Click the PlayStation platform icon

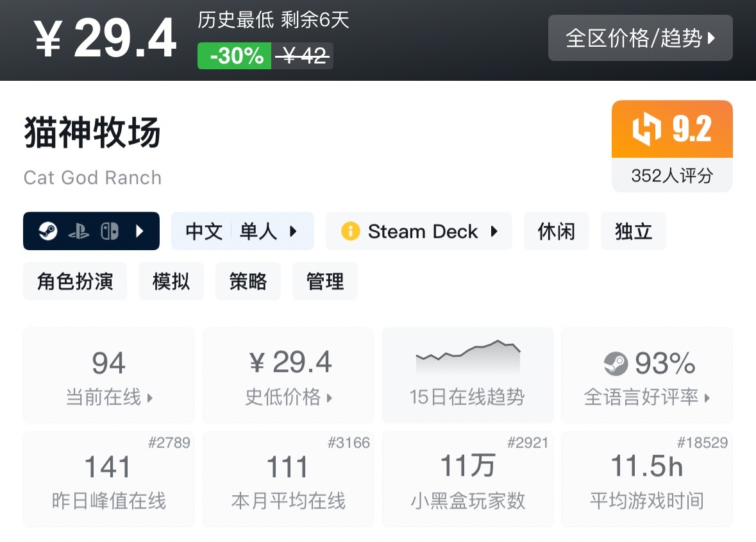pyautogui.click(x=79, y=231)
